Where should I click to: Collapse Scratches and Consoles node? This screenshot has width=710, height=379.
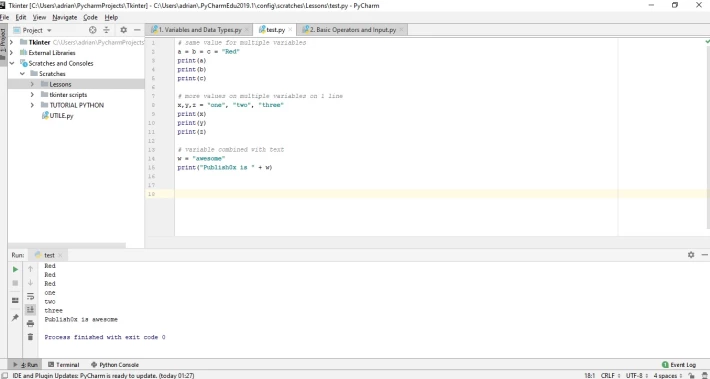tap(11, 63)
